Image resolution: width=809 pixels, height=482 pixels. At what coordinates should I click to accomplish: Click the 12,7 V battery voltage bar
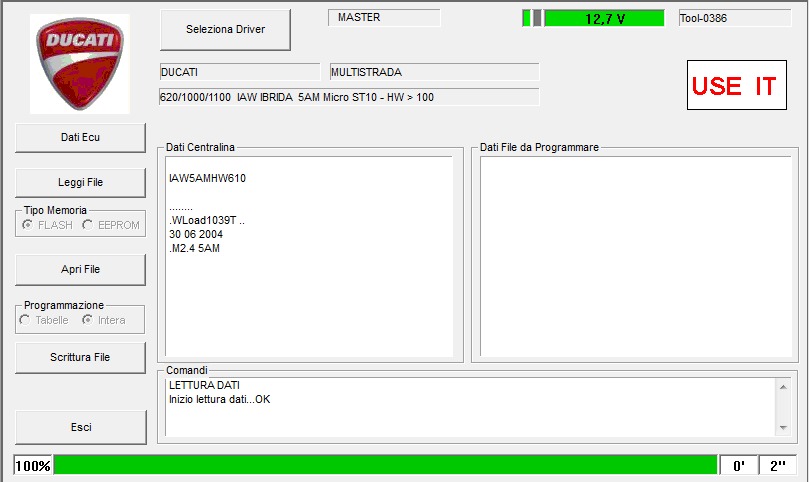604,18
